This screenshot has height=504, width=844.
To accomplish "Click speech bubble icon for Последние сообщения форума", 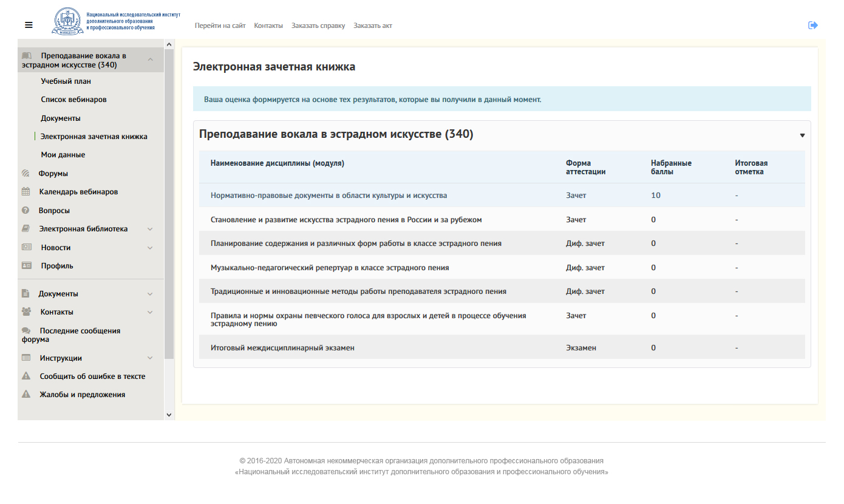I will click(26, 331).
